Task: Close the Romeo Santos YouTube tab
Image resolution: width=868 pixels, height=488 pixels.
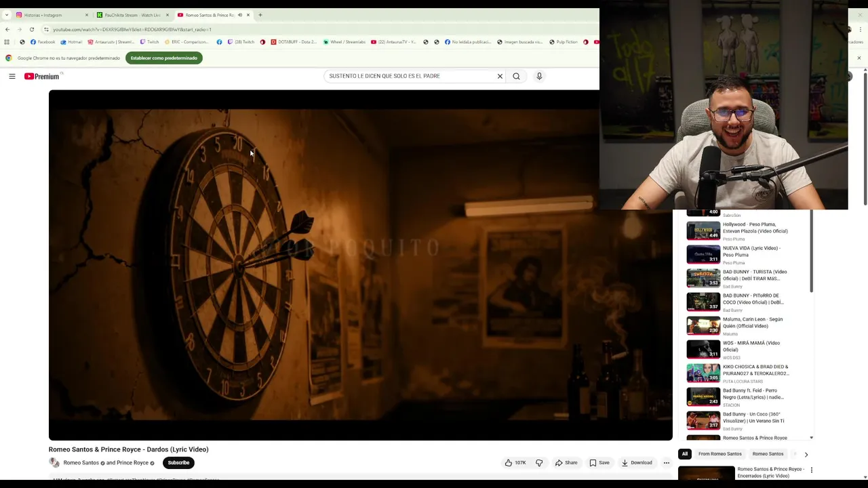Action: (x=248, y=15)
